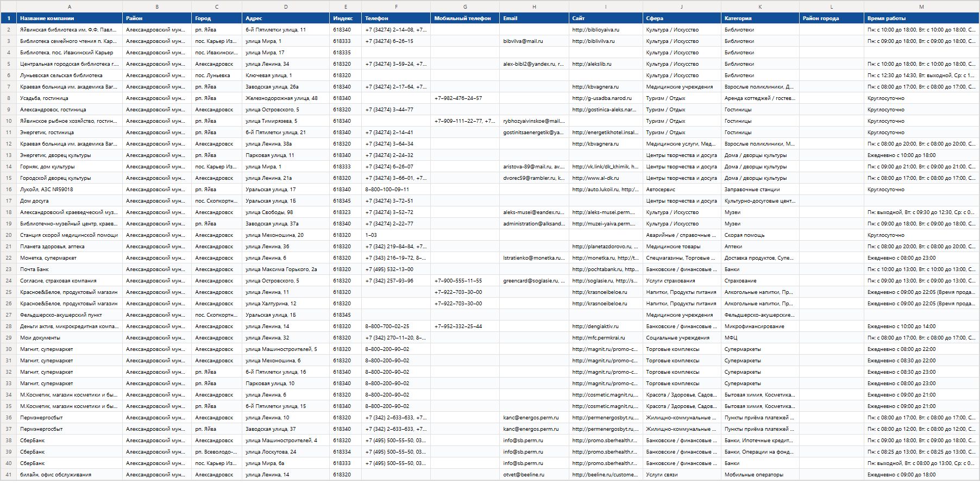This screenshot has width=980, height=490.
Task: Select column M by its letter header
Action: (x=921, y=7)
